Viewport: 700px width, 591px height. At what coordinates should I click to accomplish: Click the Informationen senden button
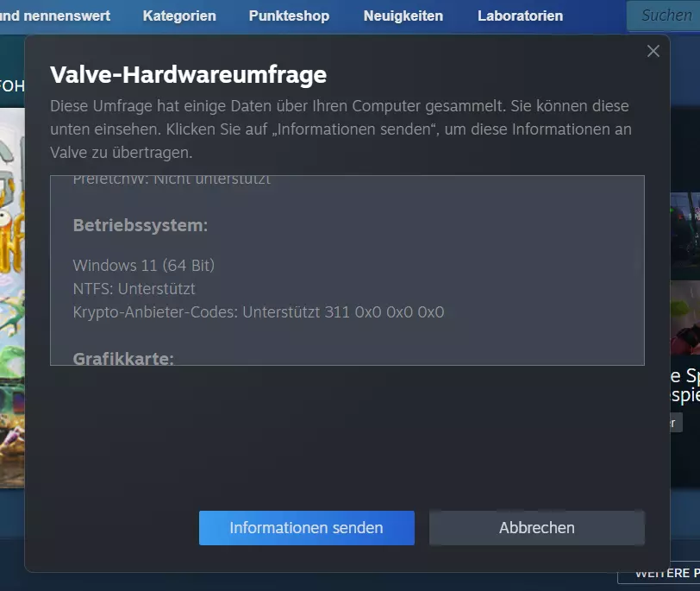click(x=307, y=527)
